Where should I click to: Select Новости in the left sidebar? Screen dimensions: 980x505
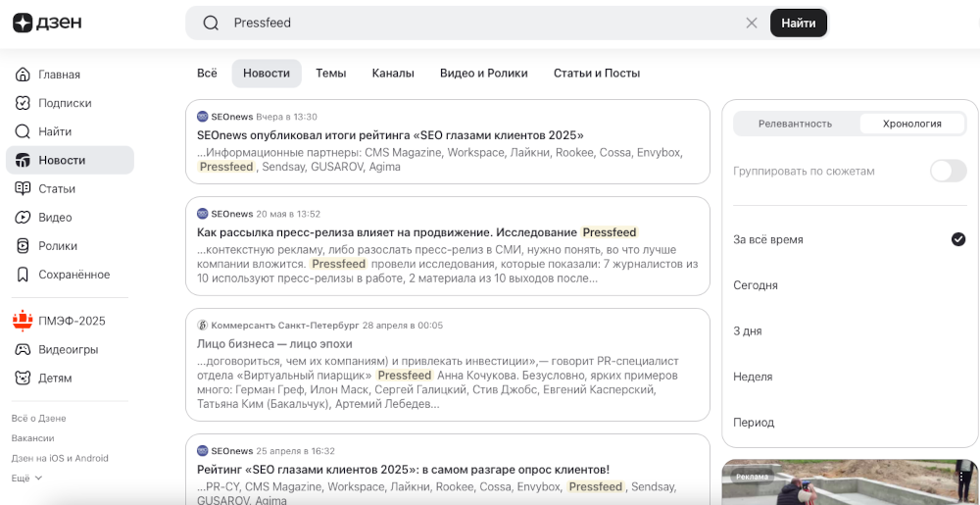click(70, 160)
